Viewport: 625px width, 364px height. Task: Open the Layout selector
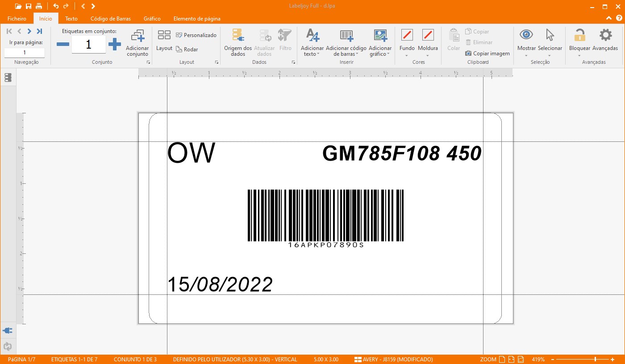164,41
